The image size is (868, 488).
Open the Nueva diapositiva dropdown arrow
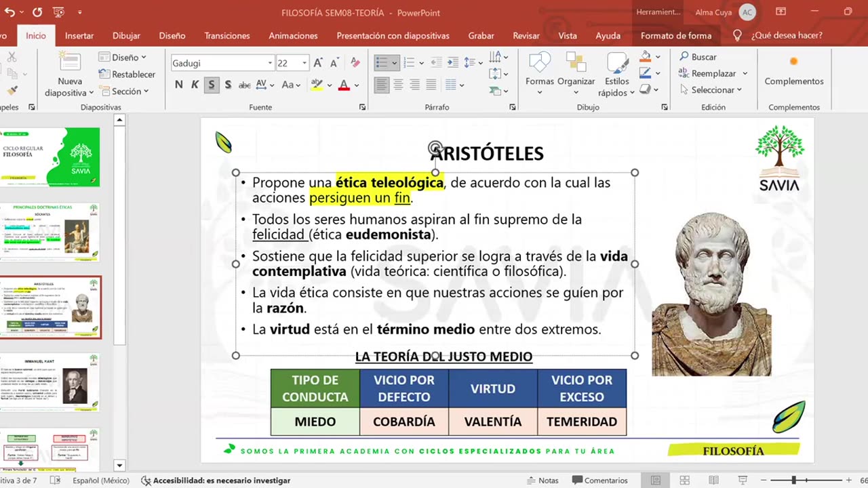pos(91,93)
